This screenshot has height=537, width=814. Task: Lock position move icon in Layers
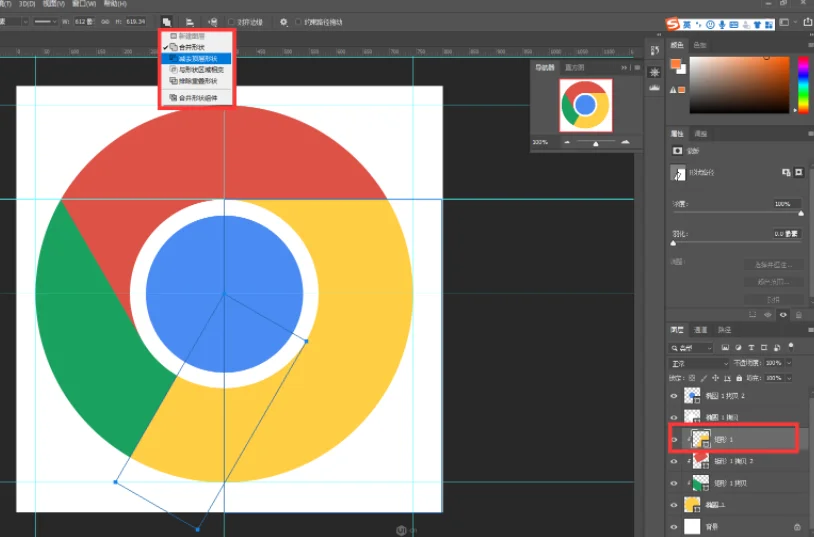click(715, 378)
